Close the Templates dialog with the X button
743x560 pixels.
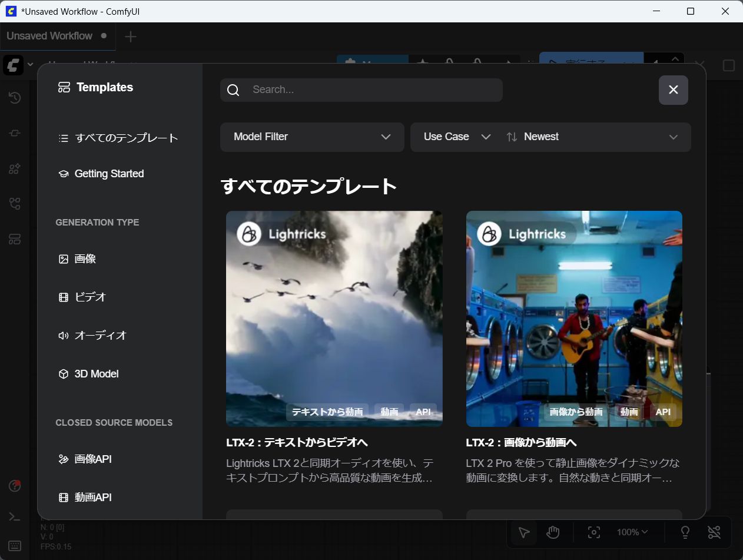click(x=673, y=90)
